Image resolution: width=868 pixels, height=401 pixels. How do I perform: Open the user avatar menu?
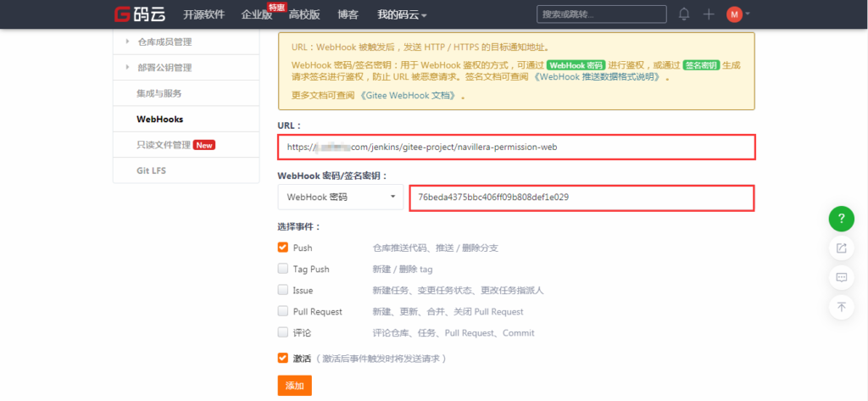point(735,14)
